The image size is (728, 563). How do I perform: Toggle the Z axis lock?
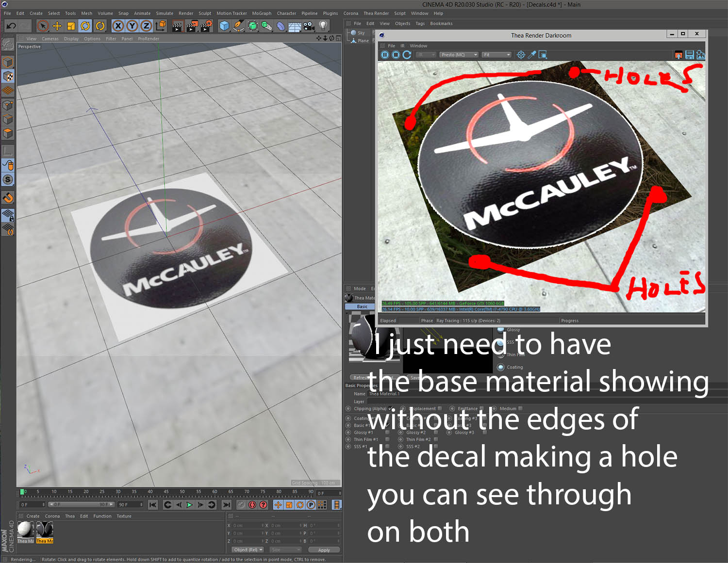[x=146, y=26]
